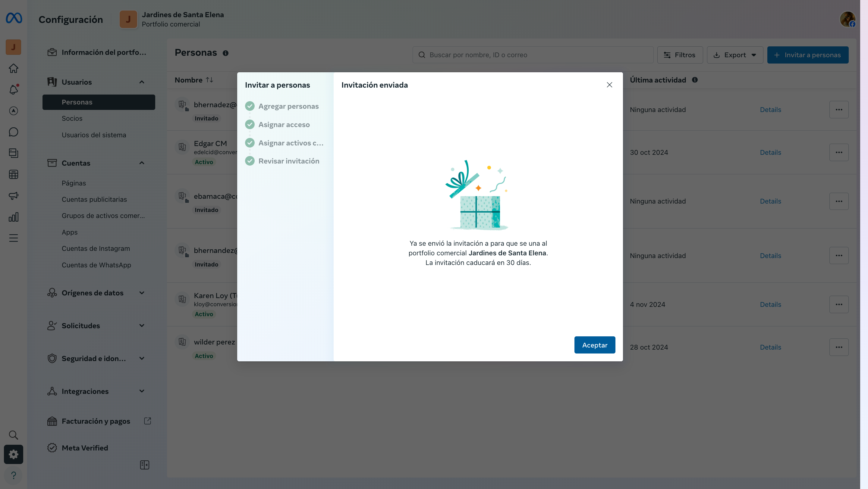Click the wilder perez user name
This screenshot has height=489, width=868.
(x=214, y=342)
